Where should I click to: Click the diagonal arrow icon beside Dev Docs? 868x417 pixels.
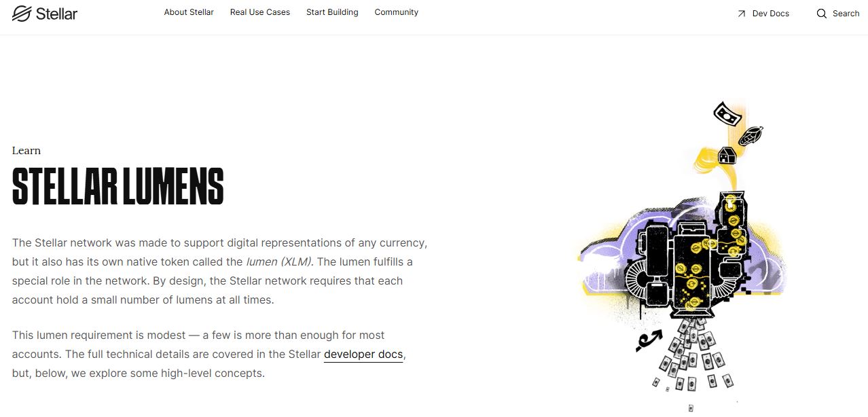pyautogui.click(x=741, y=14)
